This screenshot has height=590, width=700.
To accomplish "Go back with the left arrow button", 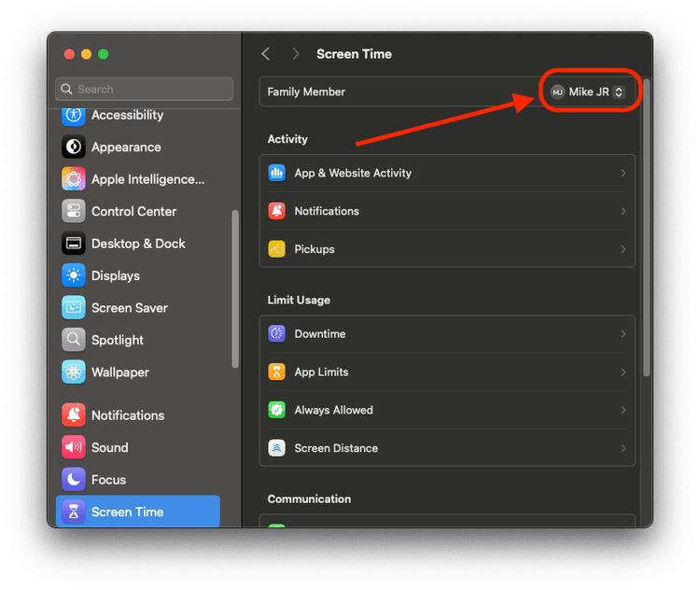I will point(266,54).
